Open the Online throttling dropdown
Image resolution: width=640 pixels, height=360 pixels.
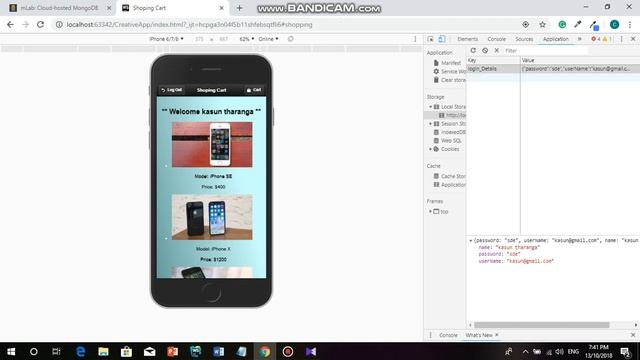pyautogui.click(x=268, y=39)
